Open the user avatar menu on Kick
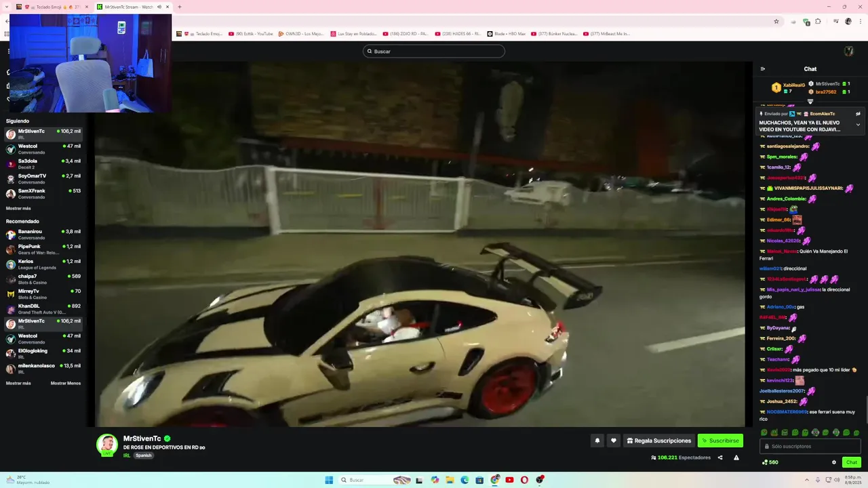The width and height of the screenshot is (868, 488). pyautogui.click(x=848, y=52)
